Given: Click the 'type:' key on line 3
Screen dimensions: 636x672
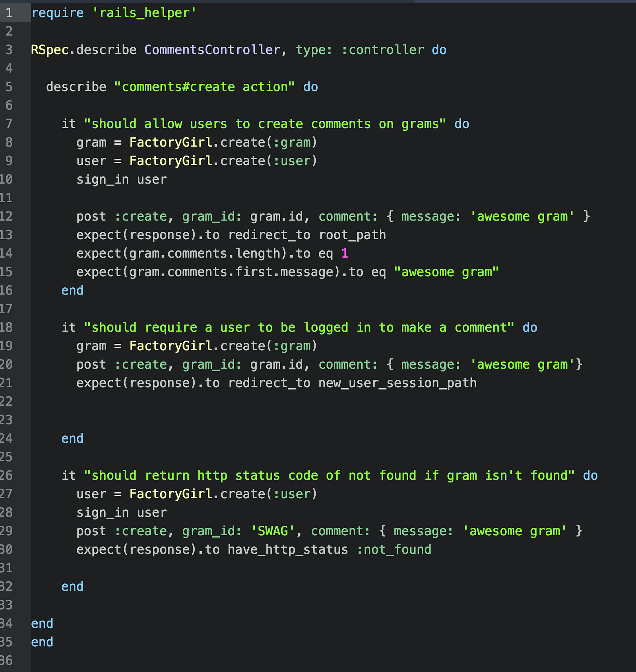Looking at the screenshot, I should coord(314,50).
